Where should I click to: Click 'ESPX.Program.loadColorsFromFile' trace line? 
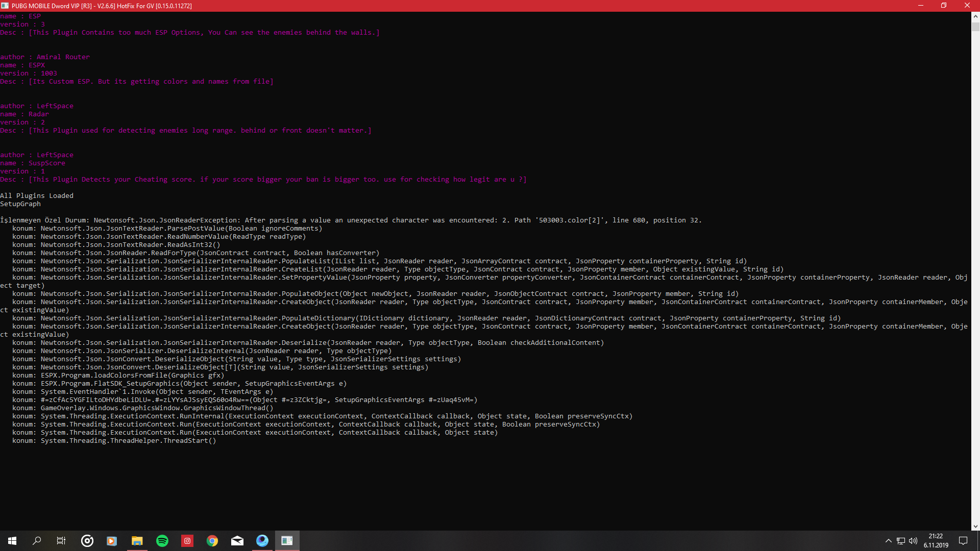tap(118, 375)
